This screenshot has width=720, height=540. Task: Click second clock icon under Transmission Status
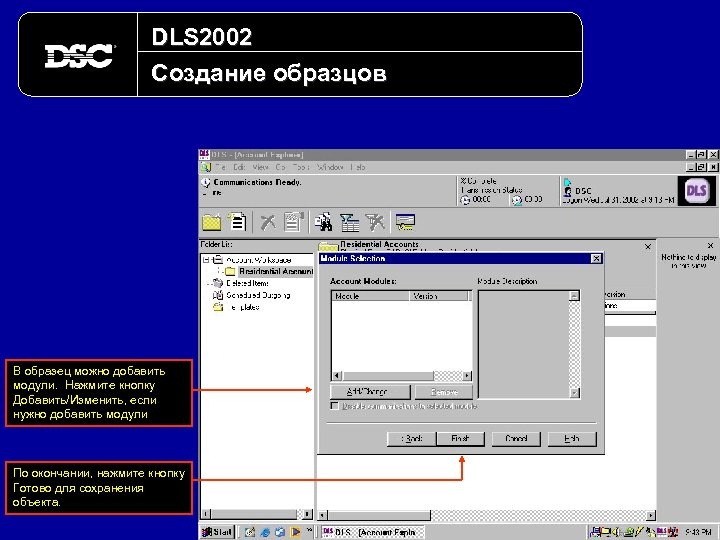[x=517, y=200]
